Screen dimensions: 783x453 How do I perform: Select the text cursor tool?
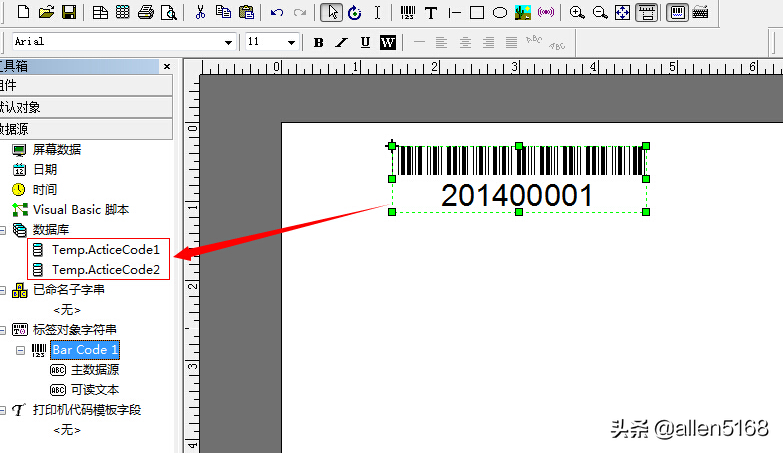pos(378,12)
